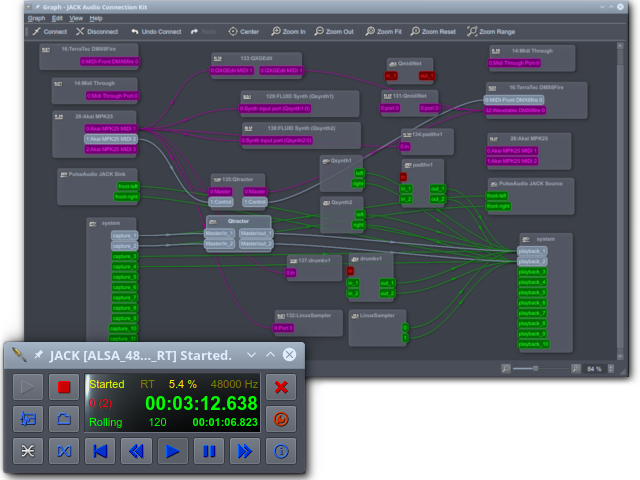Click the zoom percentage spinner arrows
Viewport: 640px width, 480px height.
click(612, 369)
